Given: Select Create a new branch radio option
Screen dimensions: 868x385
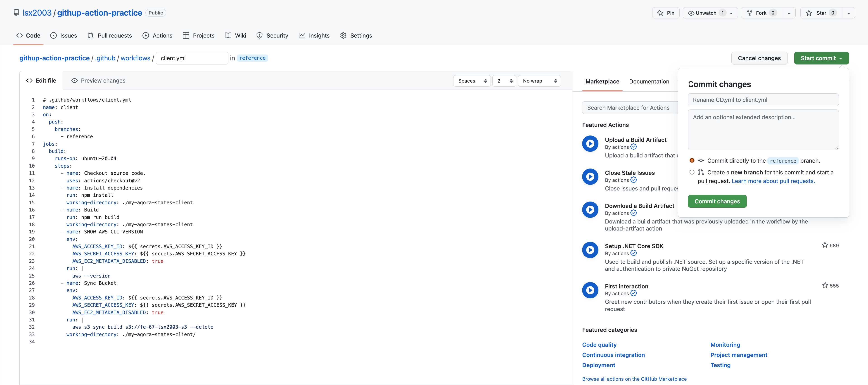Looking at the screenshot, I should (692, 172).
